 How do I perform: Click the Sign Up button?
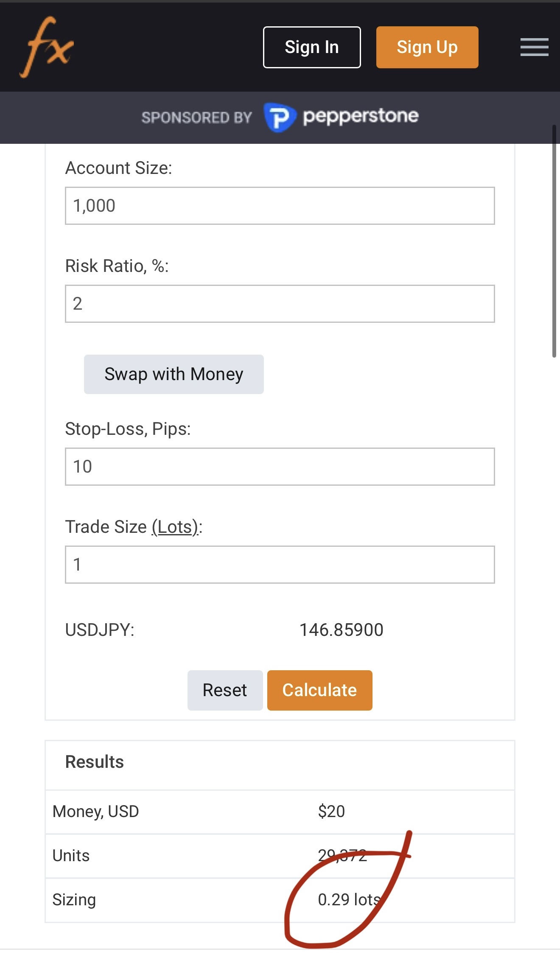(427, 47)
